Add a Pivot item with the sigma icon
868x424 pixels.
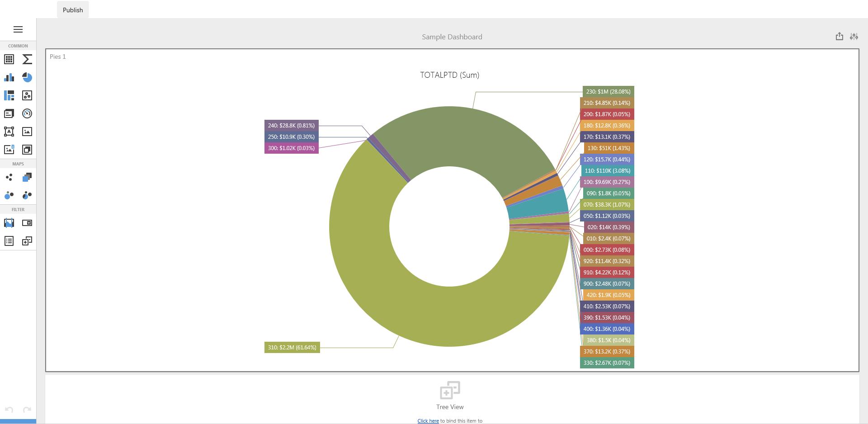click(x=27, y=59)
